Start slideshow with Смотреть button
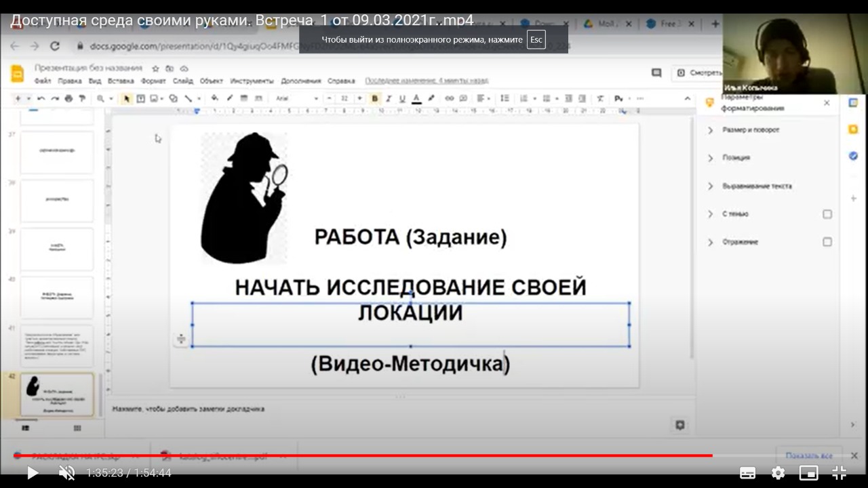 tap(698, 73)
